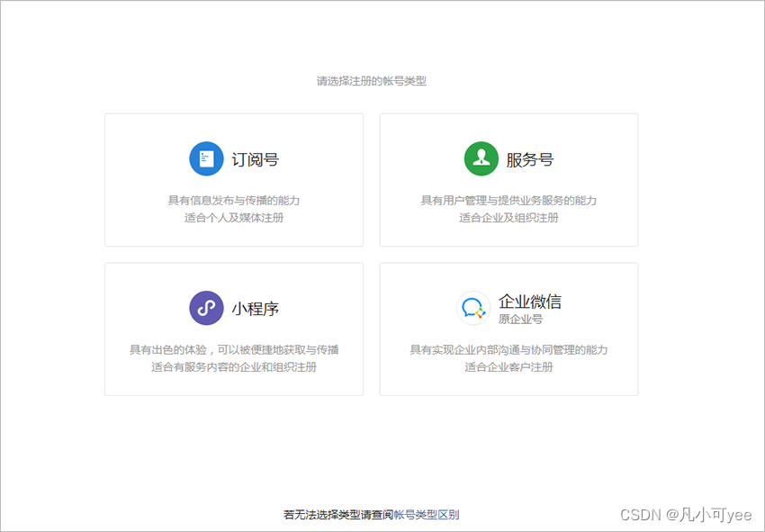Click the blue 订阅号 document icon
This screenshot has height=532, width=765.
[x=206, y=158]
